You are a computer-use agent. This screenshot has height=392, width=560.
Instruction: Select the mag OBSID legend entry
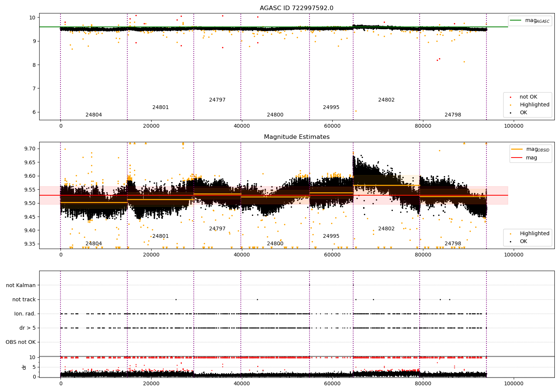coord(530,149)
